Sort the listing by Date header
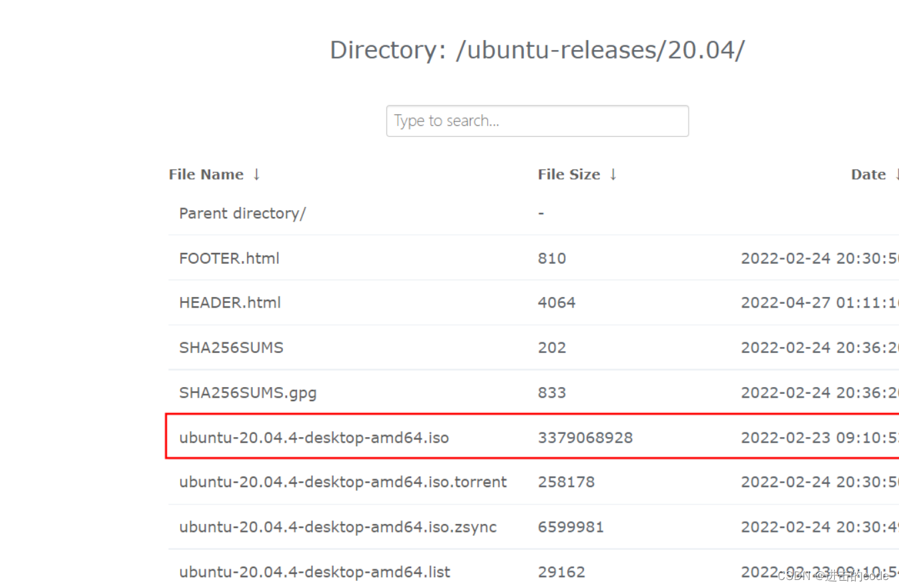This screenshot has width=899, height=588. pos(868,175)
